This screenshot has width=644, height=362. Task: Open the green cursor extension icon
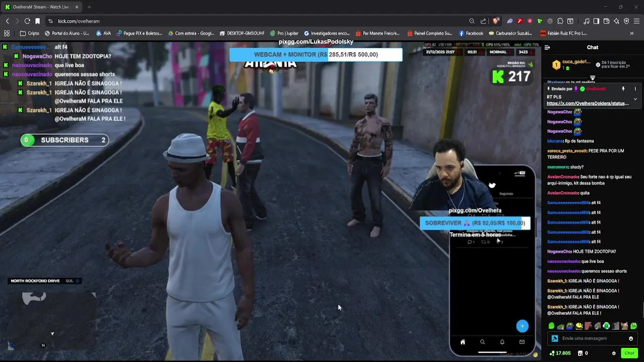[x=540, y=21]
